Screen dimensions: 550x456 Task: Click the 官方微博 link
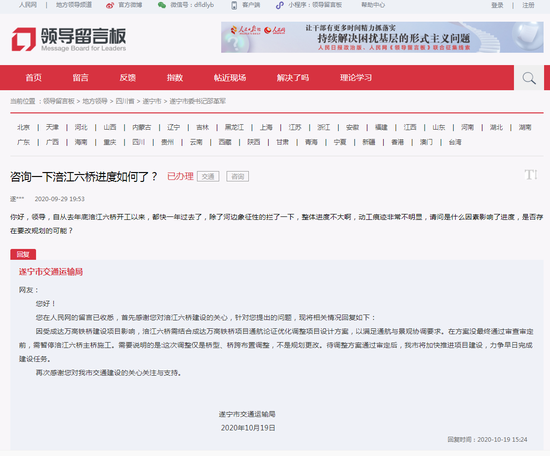pos(130,5)
